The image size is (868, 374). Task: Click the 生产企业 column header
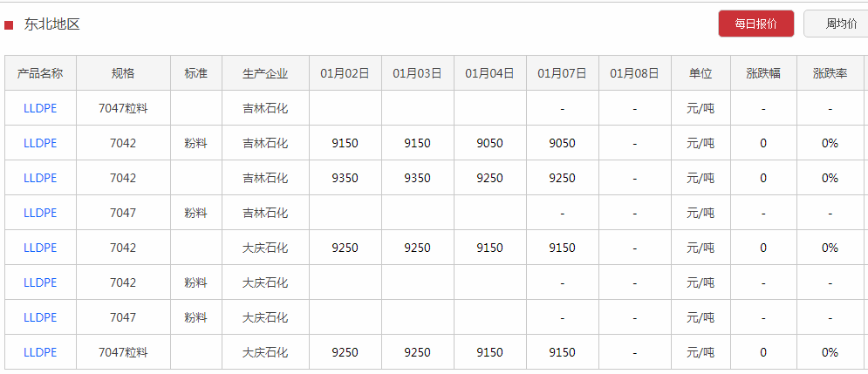pos(265,73)
